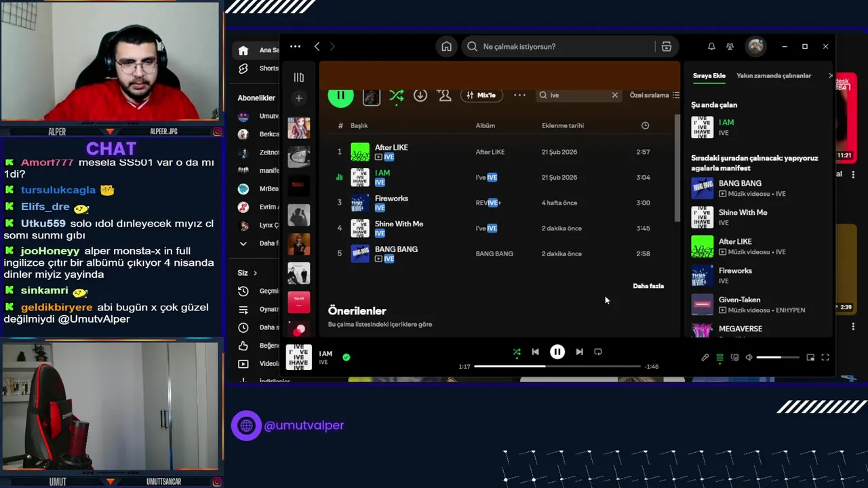Click the playlist search field containing 'ive'
The height and width of the screenshot is (488, 868).
pyautogui.click(x=578, y=96)
